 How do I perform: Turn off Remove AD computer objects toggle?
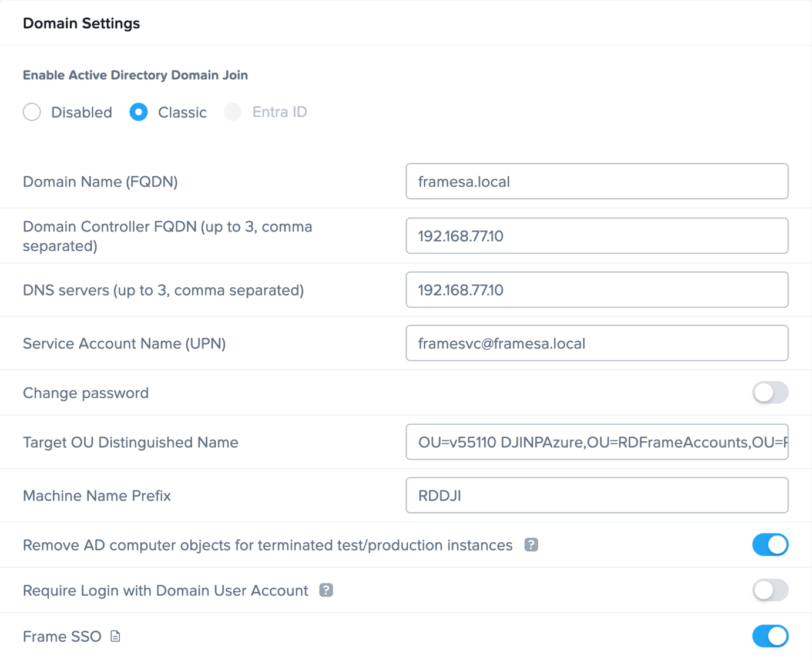(770, 545)
